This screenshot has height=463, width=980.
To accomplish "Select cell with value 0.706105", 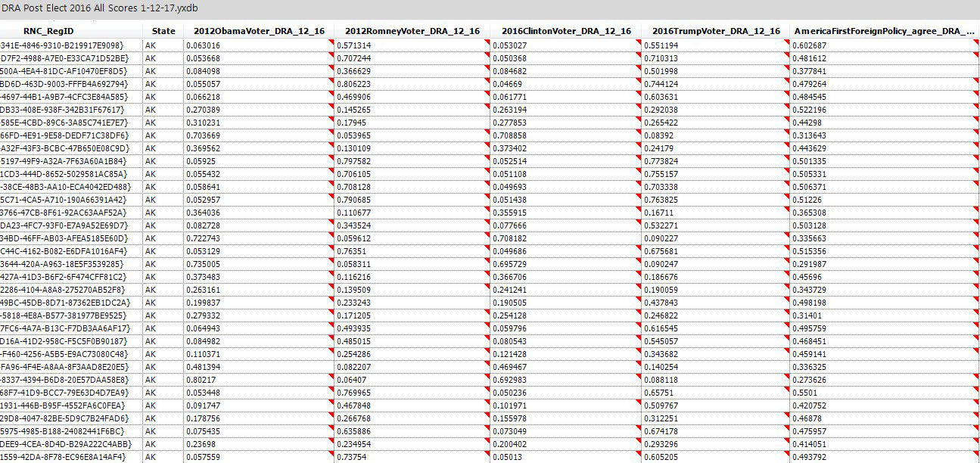I will [x=412, y=173].
